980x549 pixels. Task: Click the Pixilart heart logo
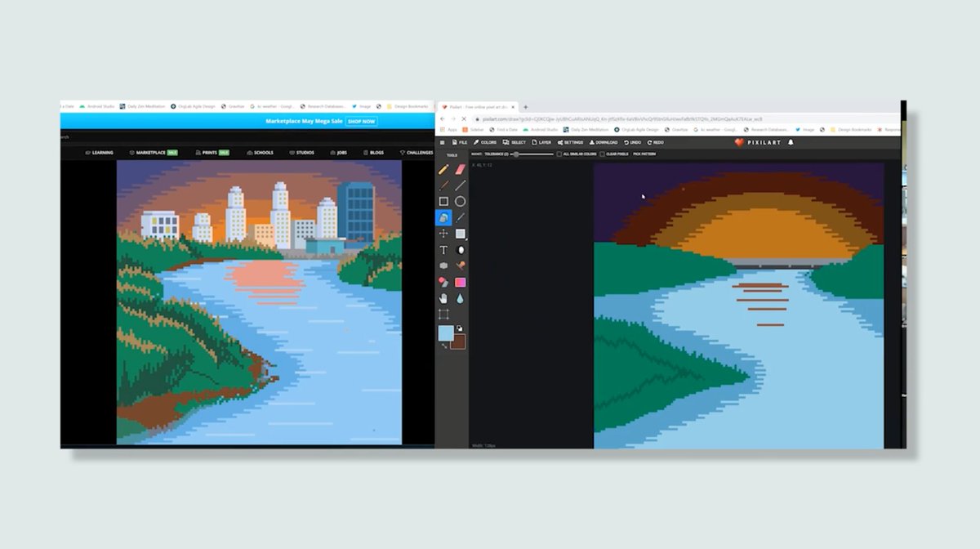[740, 142]
